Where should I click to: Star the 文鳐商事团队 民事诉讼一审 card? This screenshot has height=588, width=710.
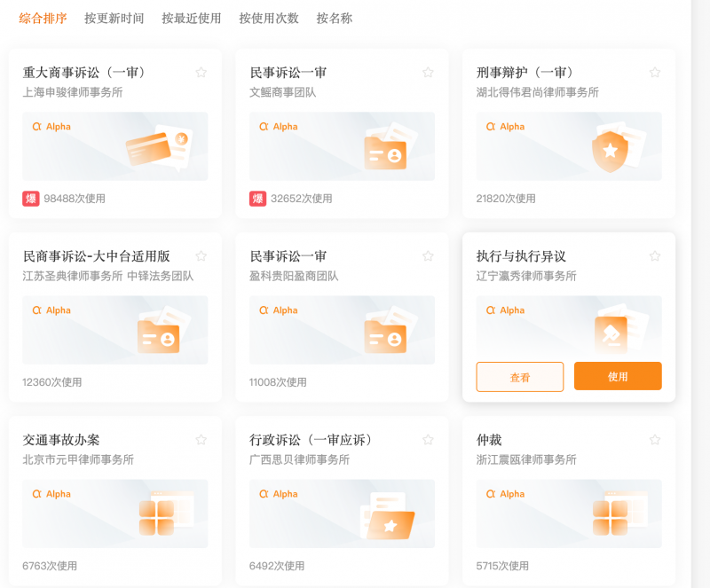point(428,73)
